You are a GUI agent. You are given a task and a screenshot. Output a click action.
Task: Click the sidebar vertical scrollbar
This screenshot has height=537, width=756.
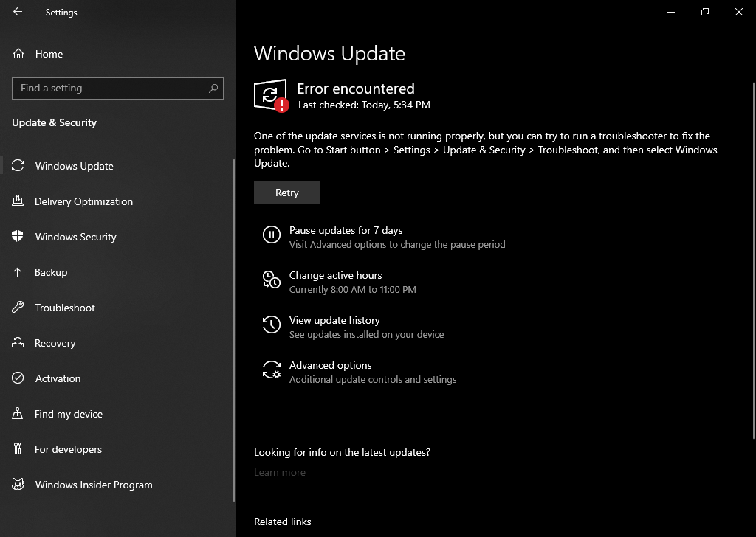(234, 330)
